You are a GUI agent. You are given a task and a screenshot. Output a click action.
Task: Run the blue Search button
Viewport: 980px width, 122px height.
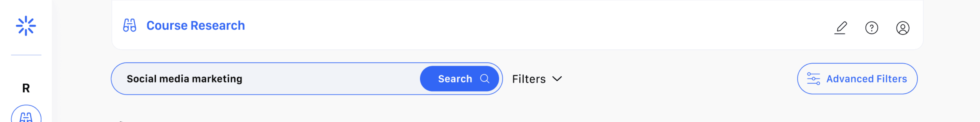459,79
